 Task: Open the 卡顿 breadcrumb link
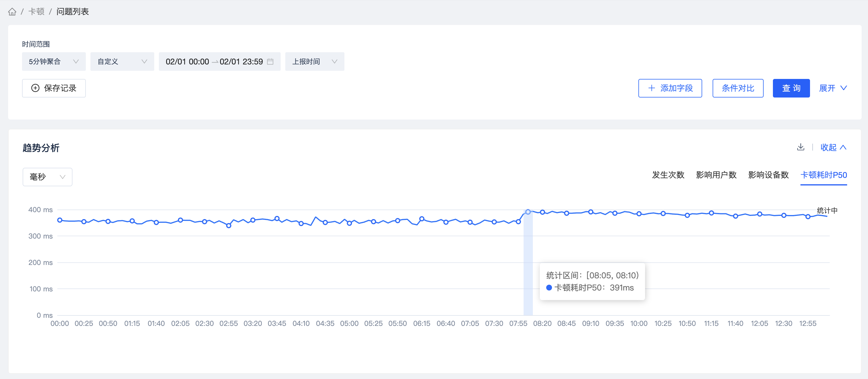click(x=37, y=12)
